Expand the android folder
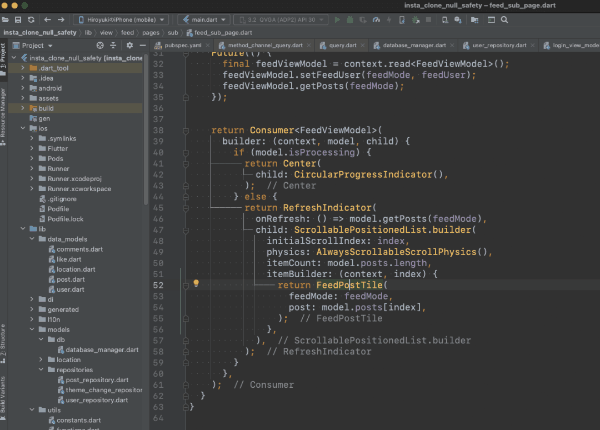This screenshot has width=600, height=430. tap(23, 88)
